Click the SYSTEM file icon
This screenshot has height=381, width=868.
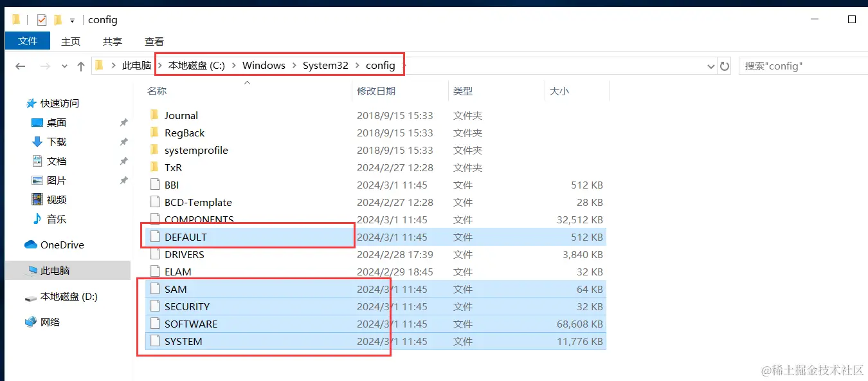pyautogui.click(x=154, y=341)
